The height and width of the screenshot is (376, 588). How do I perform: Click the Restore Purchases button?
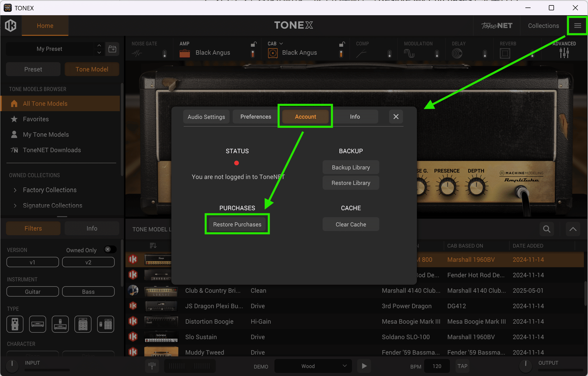coord(237,224)
